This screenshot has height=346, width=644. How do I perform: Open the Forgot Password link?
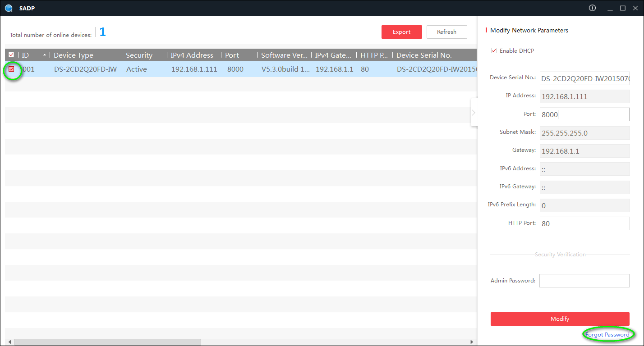pos(608,334)
